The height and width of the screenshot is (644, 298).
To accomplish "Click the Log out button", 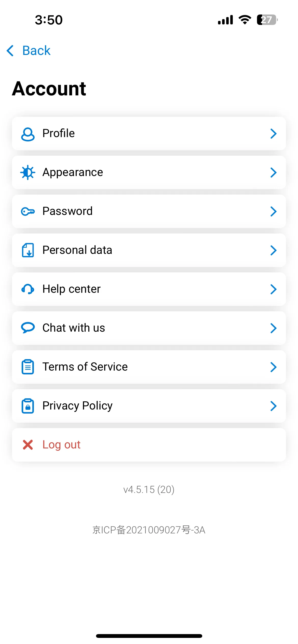I will (149, 445).
